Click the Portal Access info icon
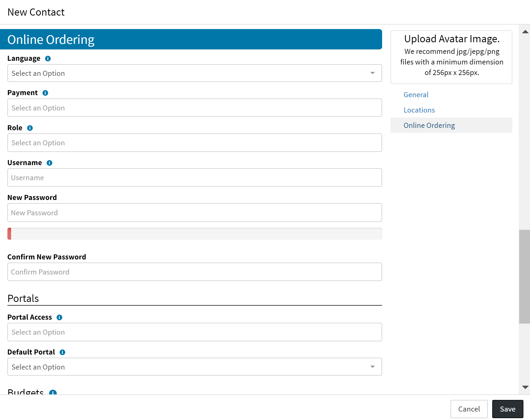This screenshot has width=530, height=420. point(59,318)
